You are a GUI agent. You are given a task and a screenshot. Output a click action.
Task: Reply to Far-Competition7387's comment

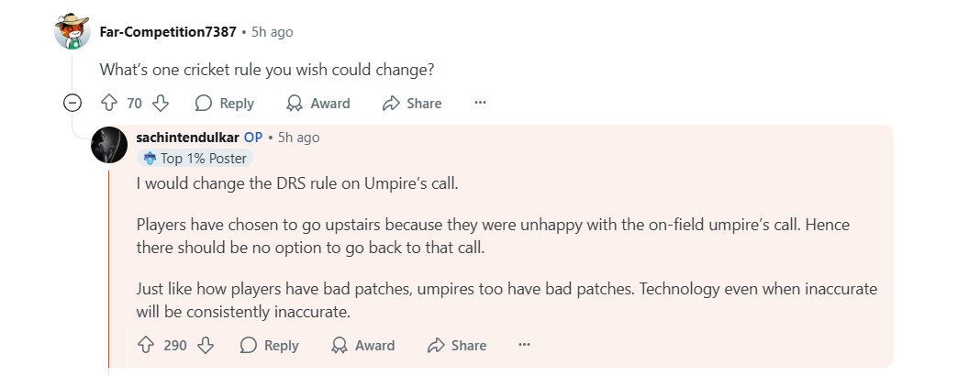[225, 104]
